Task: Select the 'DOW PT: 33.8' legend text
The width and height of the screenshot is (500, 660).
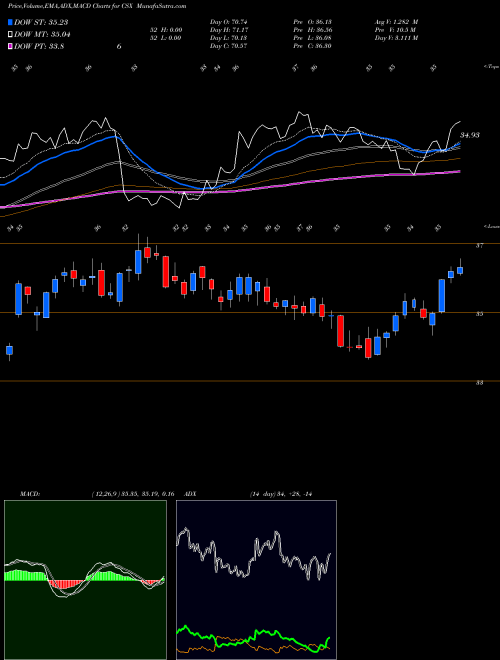Action: (x=39, y=47)
